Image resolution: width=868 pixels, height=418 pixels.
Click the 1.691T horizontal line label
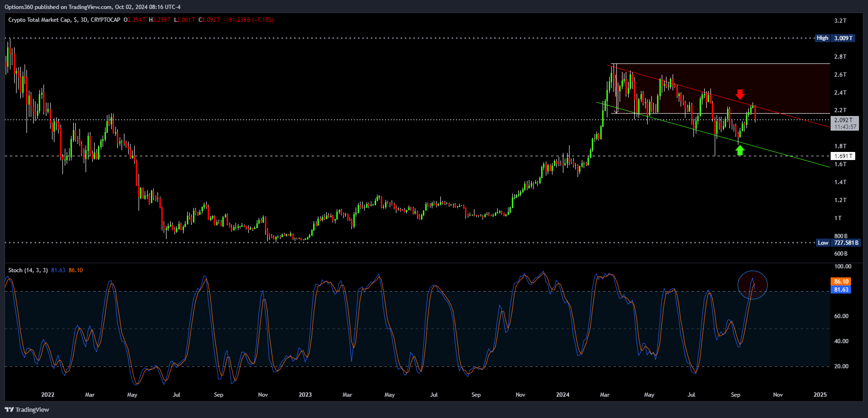tap(843, 156)
